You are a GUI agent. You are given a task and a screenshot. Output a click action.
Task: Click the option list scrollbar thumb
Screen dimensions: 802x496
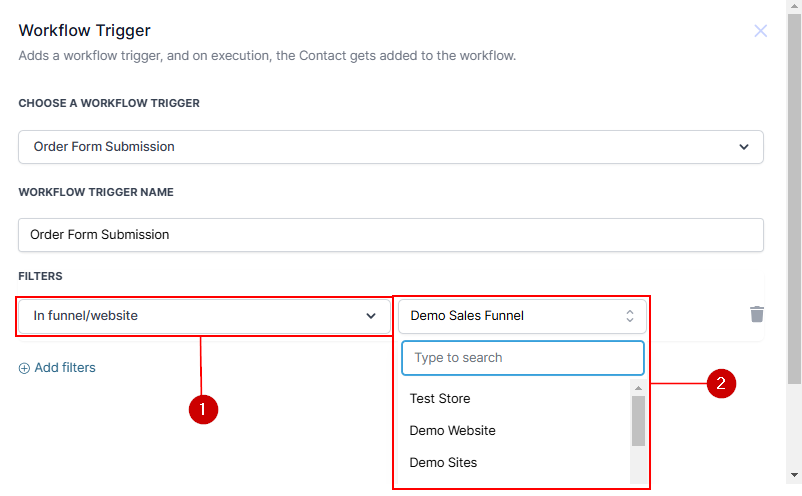[638, 420]
